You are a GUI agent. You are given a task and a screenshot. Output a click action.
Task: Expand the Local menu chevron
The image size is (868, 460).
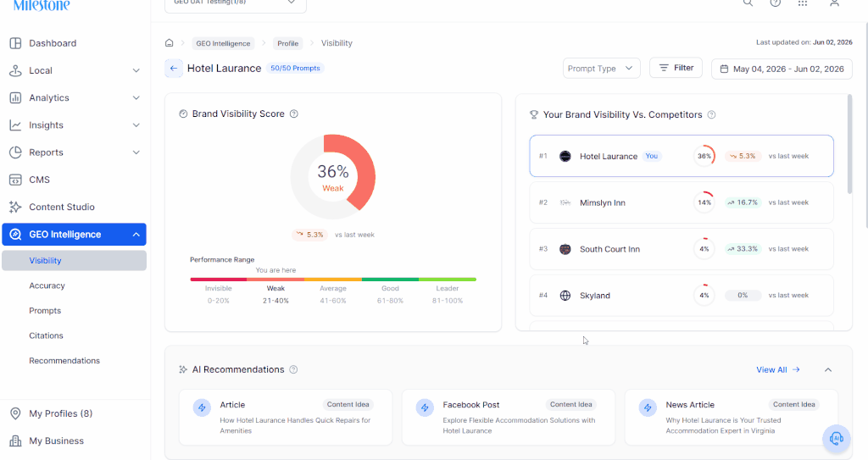136,70
